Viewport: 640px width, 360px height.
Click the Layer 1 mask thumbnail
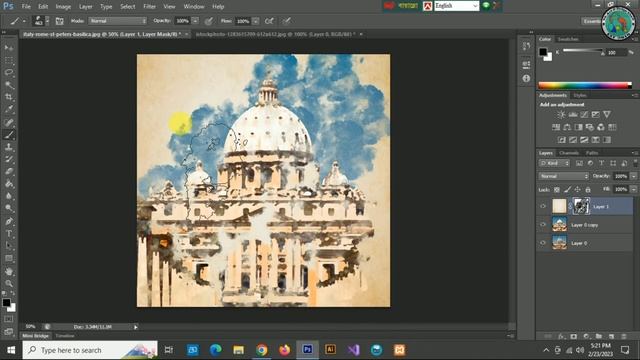(x=581, y=206)
